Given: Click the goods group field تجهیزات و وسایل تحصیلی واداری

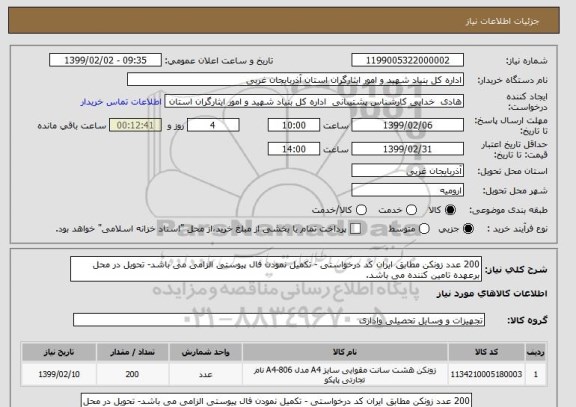Looking at the screenshot, I should point(279,320).
